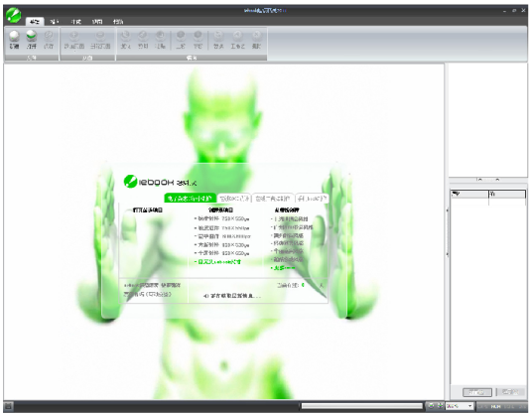The width and height of the screenshot is (532, 415).
Task: Click the Cut (剪切) ribbon icon
Action: coord(143,40)
